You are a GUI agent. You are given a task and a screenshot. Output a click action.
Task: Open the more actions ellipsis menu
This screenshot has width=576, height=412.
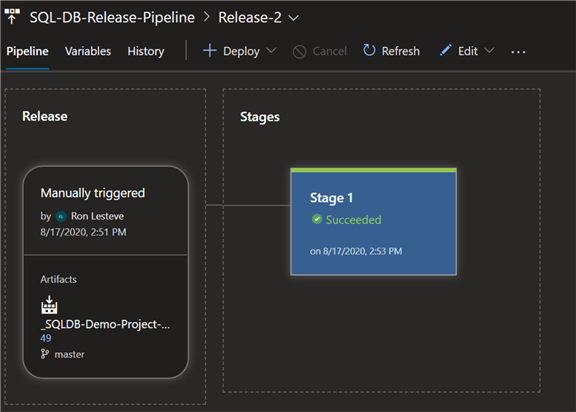pyautogui.click(x=518, y=52)
